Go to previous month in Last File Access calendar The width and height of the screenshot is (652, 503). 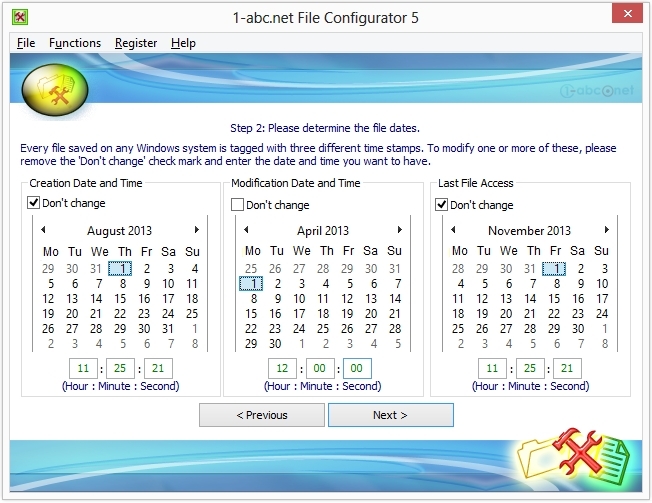coord(451,230)
